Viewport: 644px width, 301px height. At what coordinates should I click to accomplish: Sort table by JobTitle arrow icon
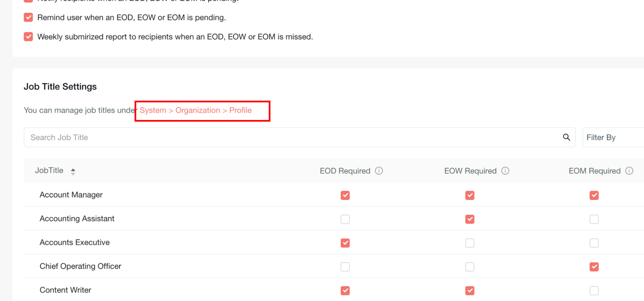[x=73, y=171]
